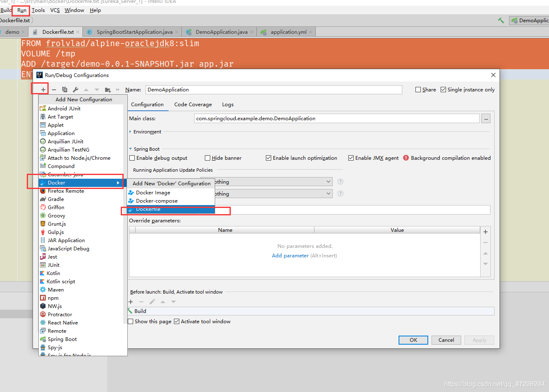Choose Dockerfile configuration type
This screenshot has width=549, height=392.
[171, 209]
